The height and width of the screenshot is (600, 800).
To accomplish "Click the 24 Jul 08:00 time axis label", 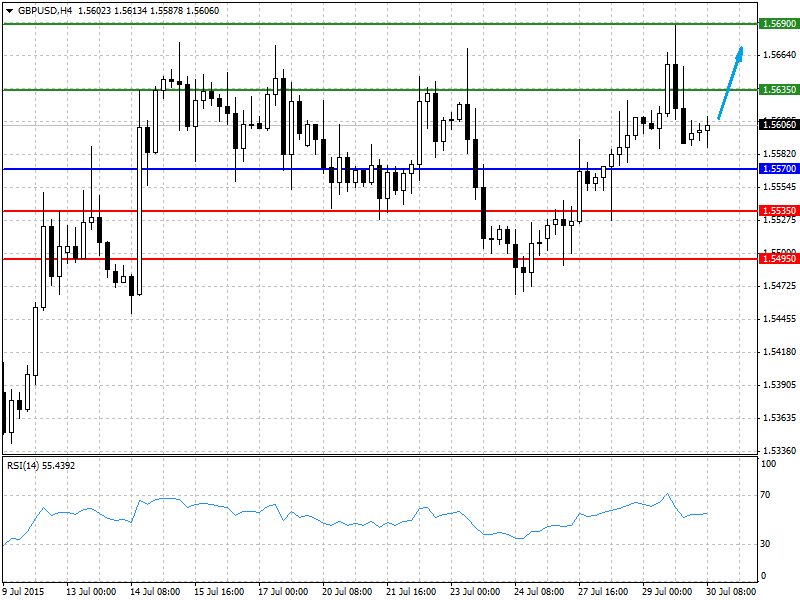I will [539, 591].
